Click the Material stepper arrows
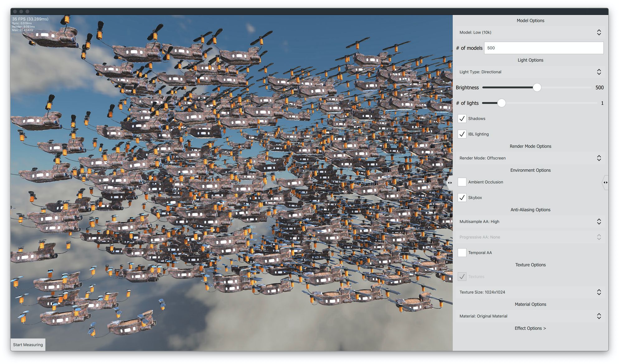The image size is (619, 364). 599,316
